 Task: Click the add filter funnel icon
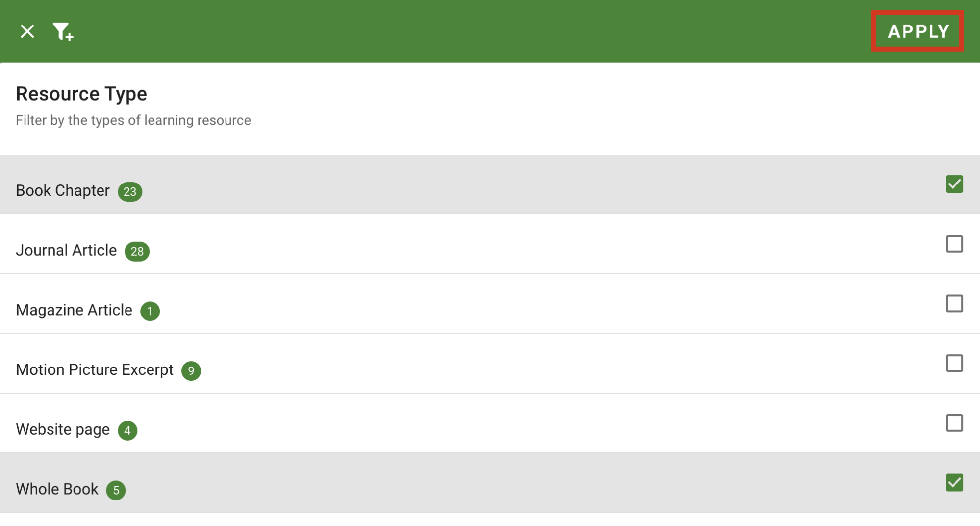tap(62, 32)
